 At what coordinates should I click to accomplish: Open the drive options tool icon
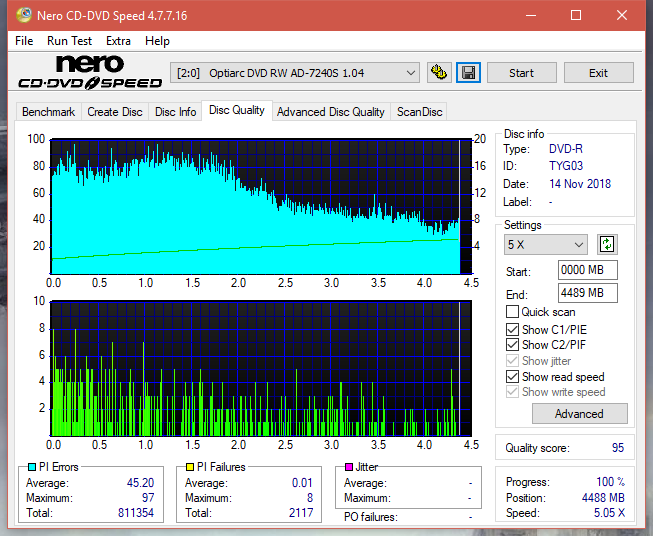439,73
